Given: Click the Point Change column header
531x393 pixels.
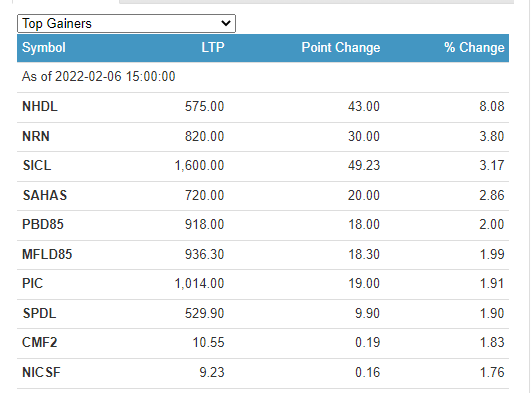Looking at the screenshot, I should (341, 47).
